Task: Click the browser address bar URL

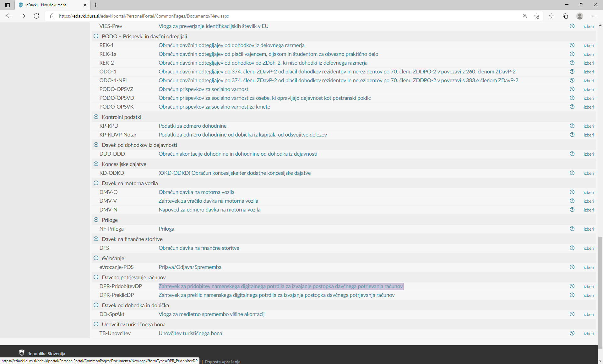Action: click(x=144, y=16)
